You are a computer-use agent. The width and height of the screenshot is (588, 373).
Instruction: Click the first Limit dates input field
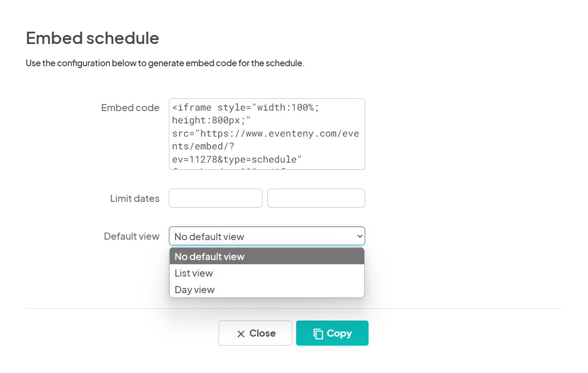216,198
